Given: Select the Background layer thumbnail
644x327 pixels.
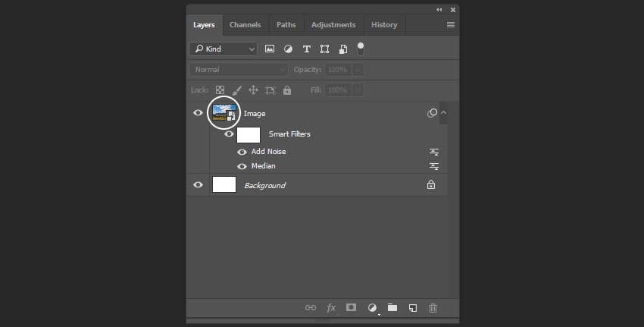Looking at the screenshot, I should click(x=224, y=184).
